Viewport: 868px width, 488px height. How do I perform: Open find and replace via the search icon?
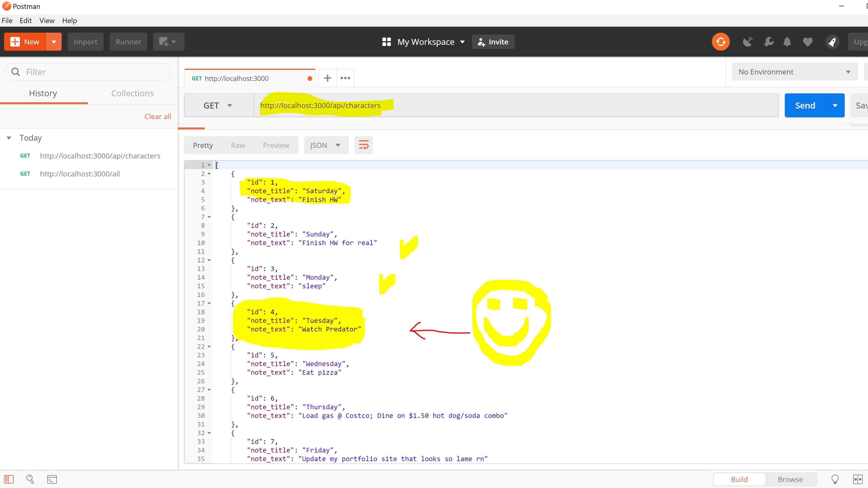[30, 479]
